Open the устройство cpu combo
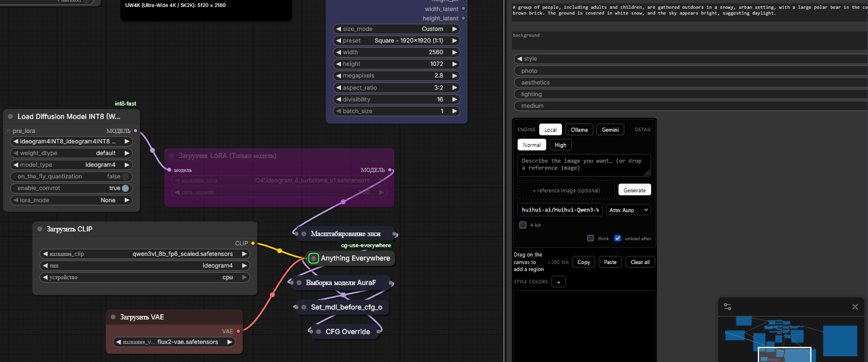 [145, 277]
